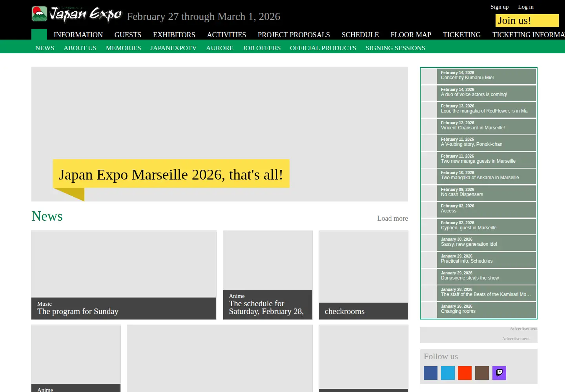Open Cyprien, guest in Marseille news

(479, 227)
